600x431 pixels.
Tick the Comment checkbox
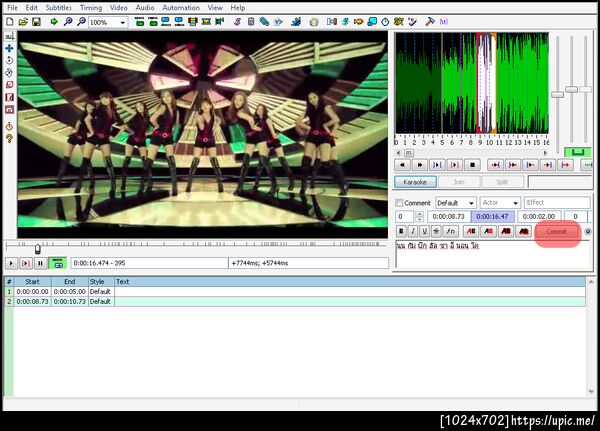point(399,203)
